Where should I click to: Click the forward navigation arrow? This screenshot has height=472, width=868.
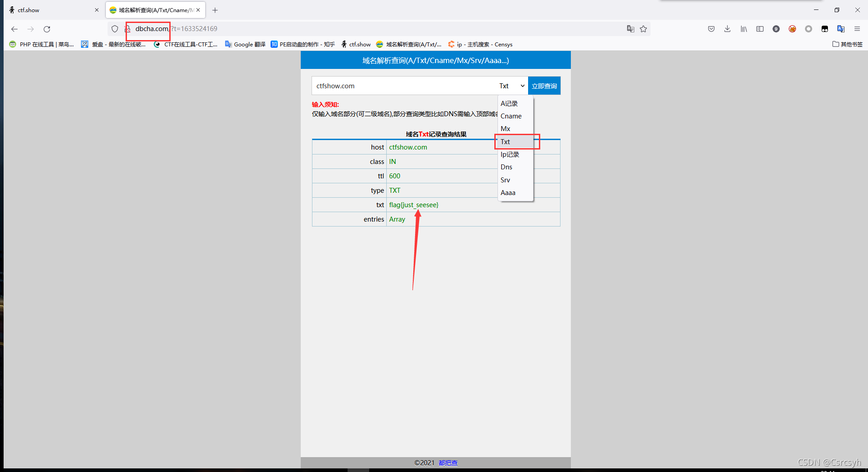point(31,29)
